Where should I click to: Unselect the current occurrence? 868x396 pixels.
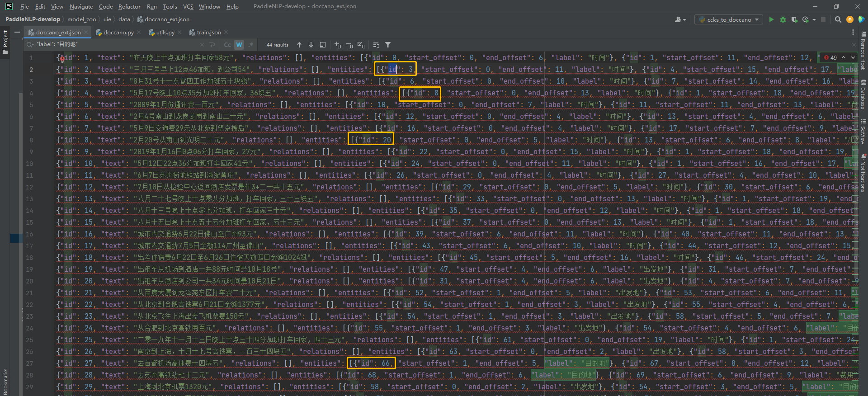coord(349,45)
